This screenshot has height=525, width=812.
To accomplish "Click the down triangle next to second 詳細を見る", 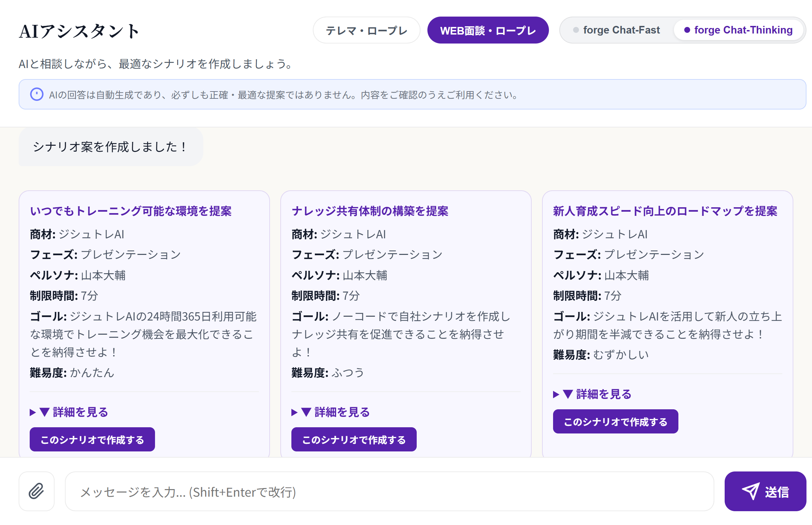I will [307, 412].
